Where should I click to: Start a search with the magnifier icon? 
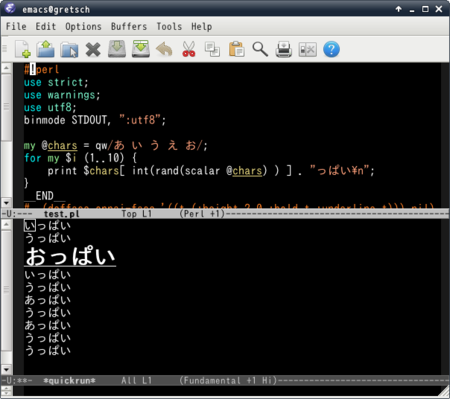260,49
